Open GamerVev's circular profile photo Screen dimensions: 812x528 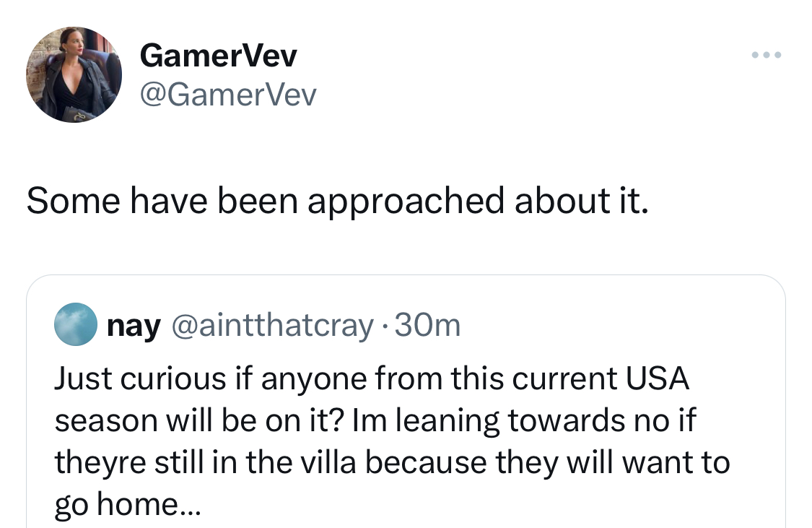click(x=74, y=74)
